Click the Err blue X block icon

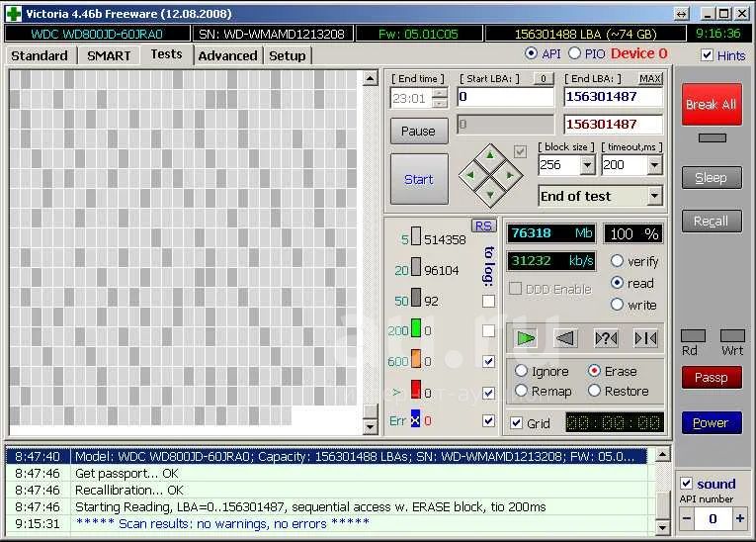tap(415, 419)
